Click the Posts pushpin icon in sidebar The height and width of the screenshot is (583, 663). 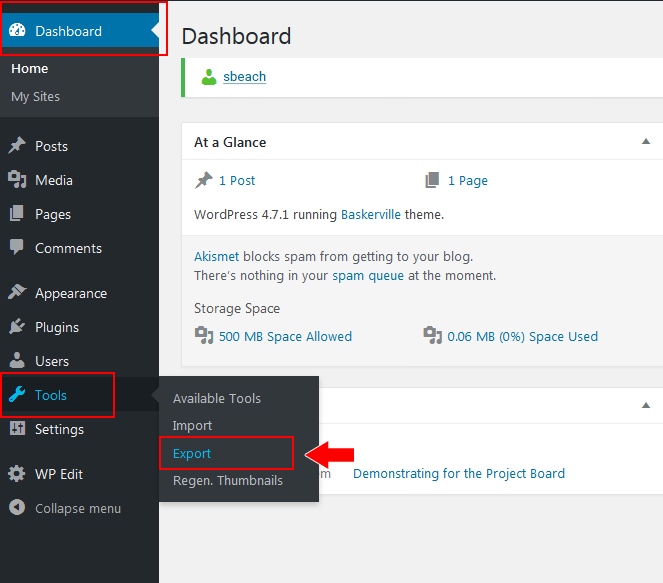point(17,145)
